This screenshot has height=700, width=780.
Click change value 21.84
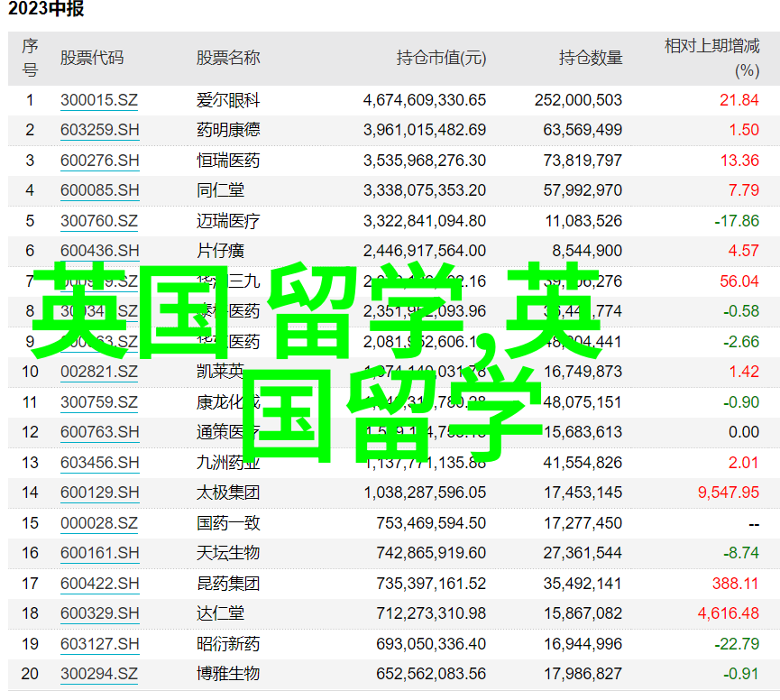[739, 100]
